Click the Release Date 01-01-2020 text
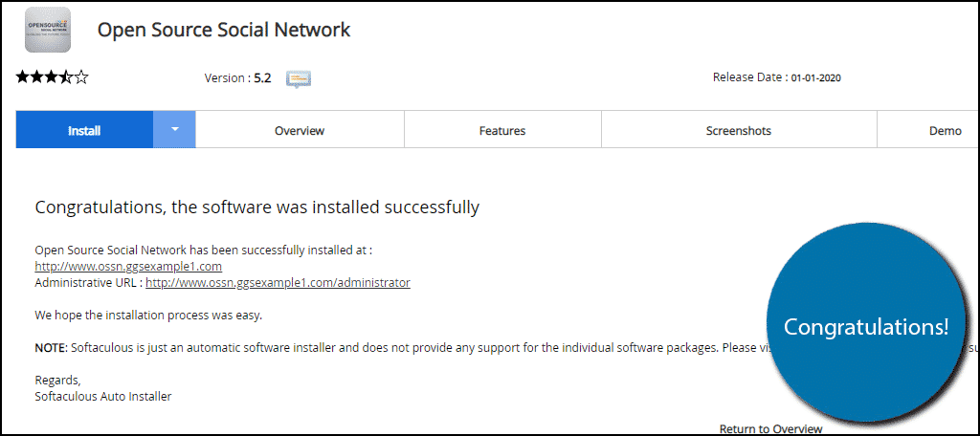This screenshot has width=980, height=436. click(x=776, y=78)
